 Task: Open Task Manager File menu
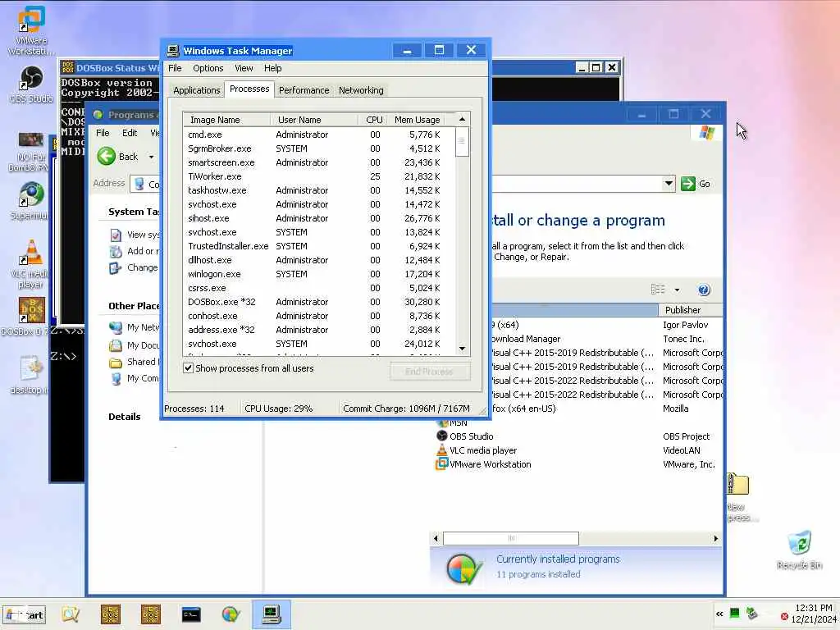pyautogui.click(x=175, y=68)
